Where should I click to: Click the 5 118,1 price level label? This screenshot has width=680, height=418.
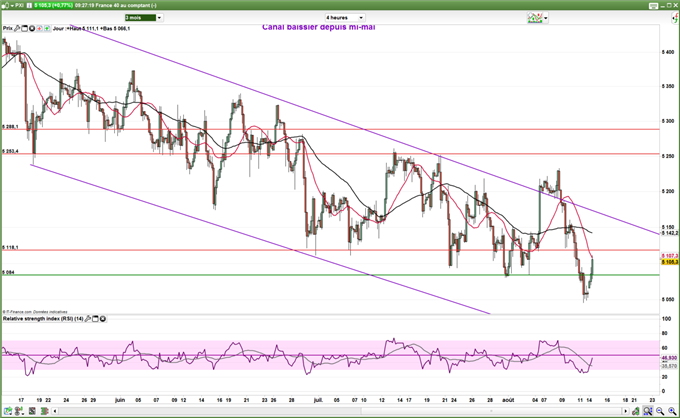pyautogui.click(x=10, y=248)
